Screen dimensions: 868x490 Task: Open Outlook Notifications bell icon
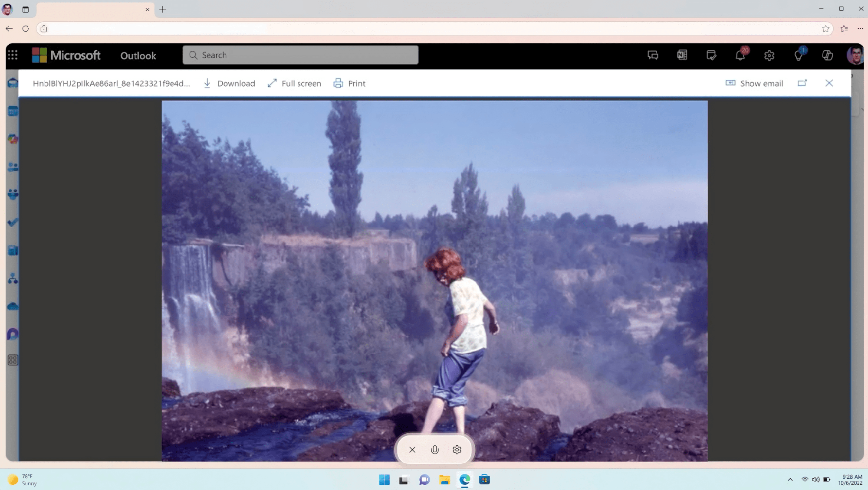pyautogui.click(x=740, y=55)
